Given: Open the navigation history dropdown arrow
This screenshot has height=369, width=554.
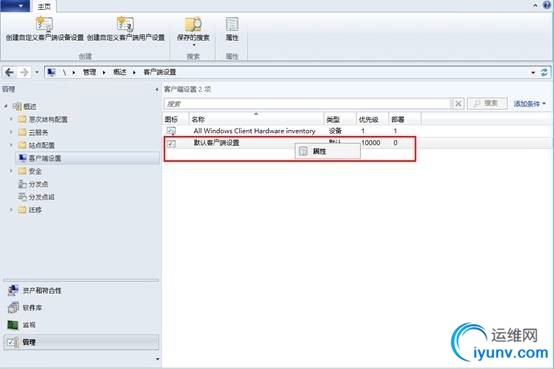Looking at the screenshot, I should [37, 72].
